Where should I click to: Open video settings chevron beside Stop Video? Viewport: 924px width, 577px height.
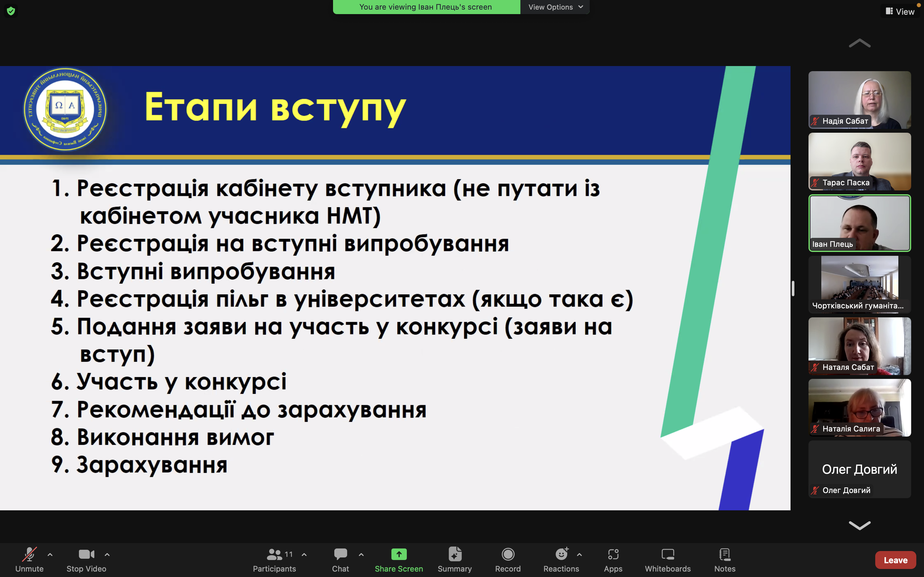coord(107,555)
